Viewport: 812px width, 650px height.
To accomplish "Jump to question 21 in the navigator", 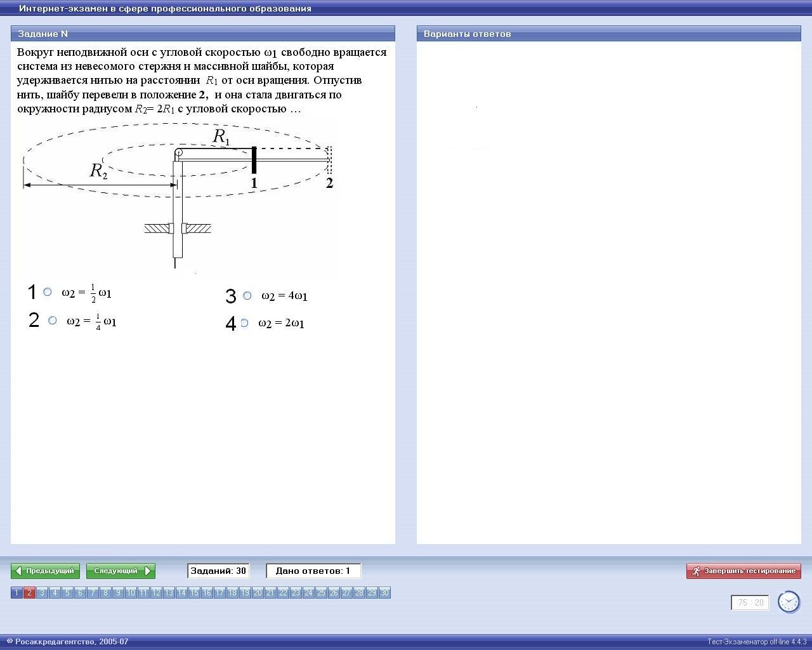I will pos(270,593).
